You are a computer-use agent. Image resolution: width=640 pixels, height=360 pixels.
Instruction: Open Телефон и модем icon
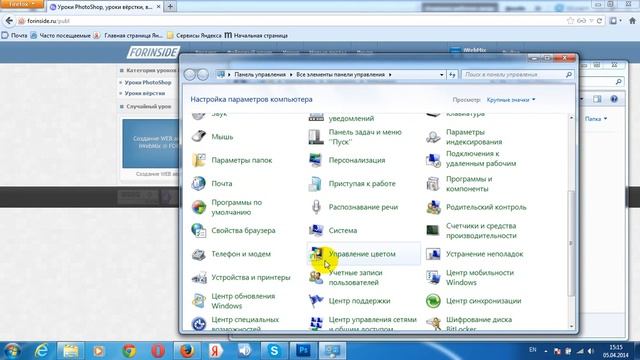click(x=199, y=254)
